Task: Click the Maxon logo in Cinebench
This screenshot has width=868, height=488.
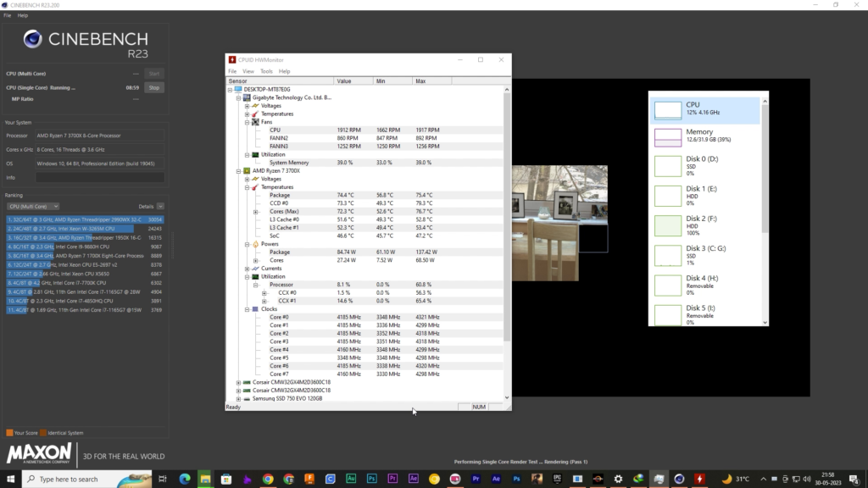Action: [x=39, y=454]
